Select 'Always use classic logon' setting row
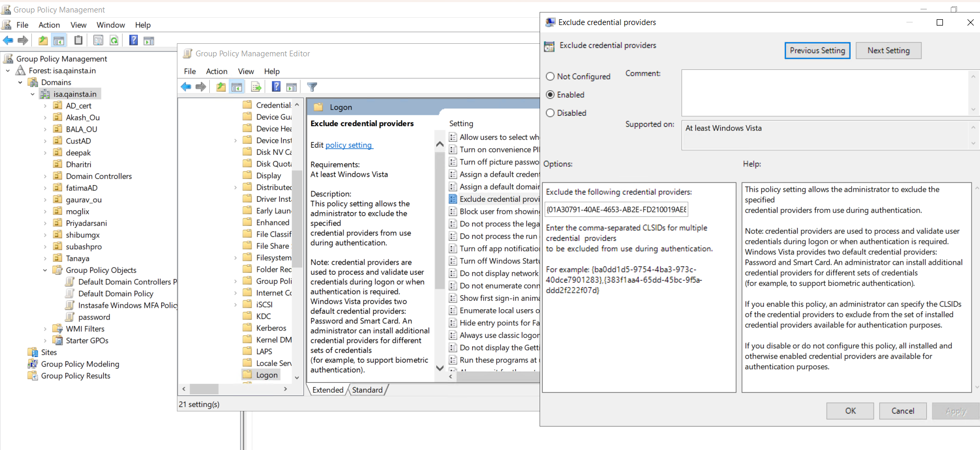 click(494, 335)
